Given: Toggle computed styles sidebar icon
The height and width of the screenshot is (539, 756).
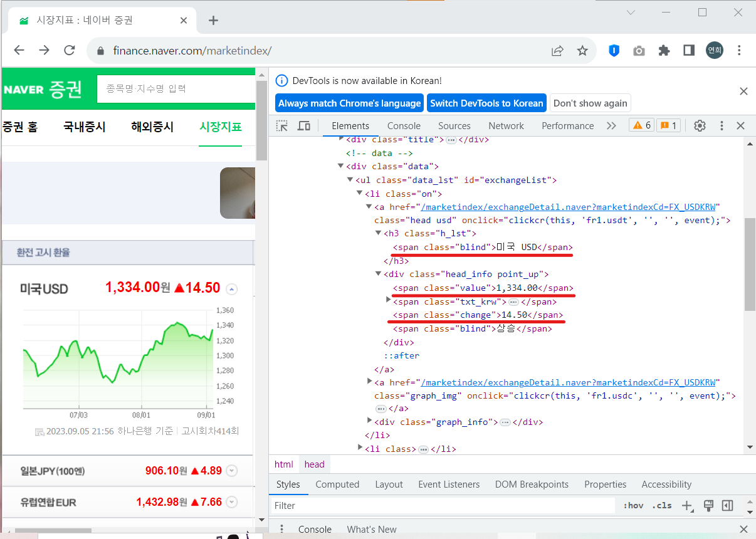Looking at the screenshot, I should coord(727,505).
